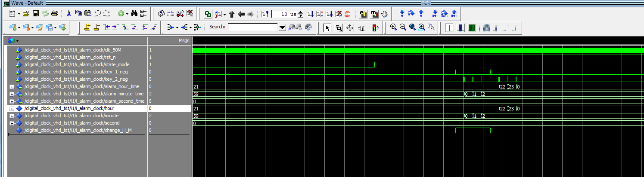Click the Save icon in toolbar
Image resolution: width=644 pixels, height=177 pixels.
pyautogui.click(x=36, y=14)
